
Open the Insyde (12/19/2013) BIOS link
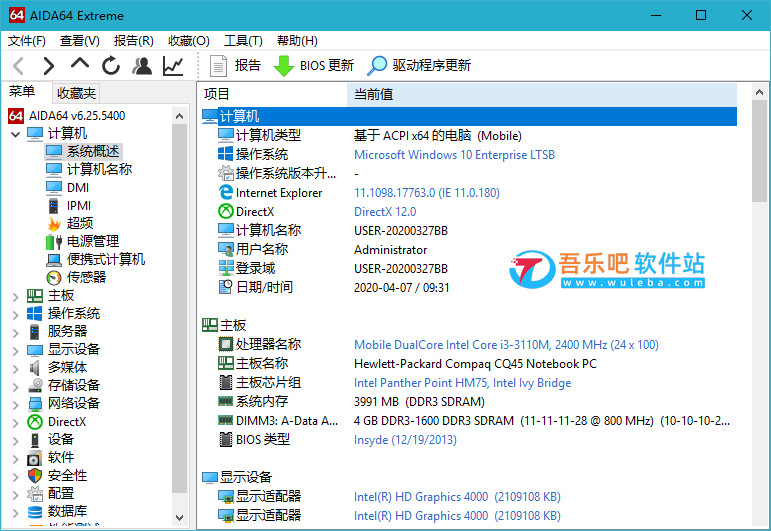pyautogui.click(x=405, y=440)
